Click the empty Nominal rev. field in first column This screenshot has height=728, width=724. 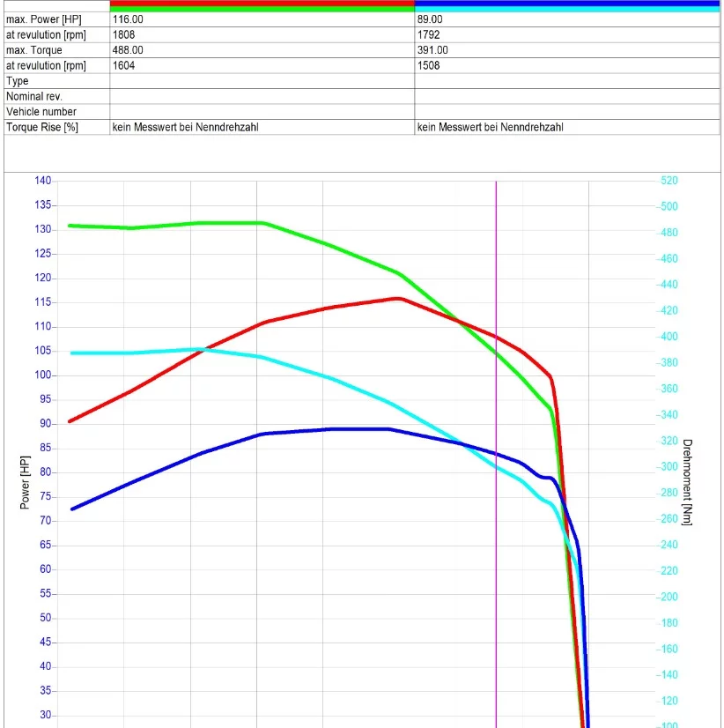click(x=262, y=96)
